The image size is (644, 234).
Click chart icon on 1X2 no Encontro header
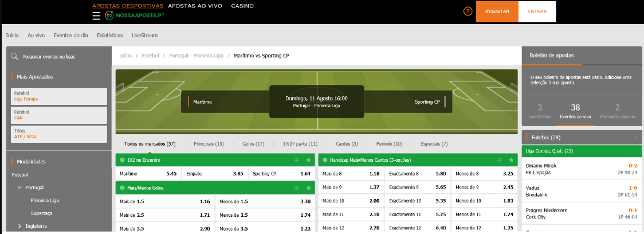pos(296,159)
